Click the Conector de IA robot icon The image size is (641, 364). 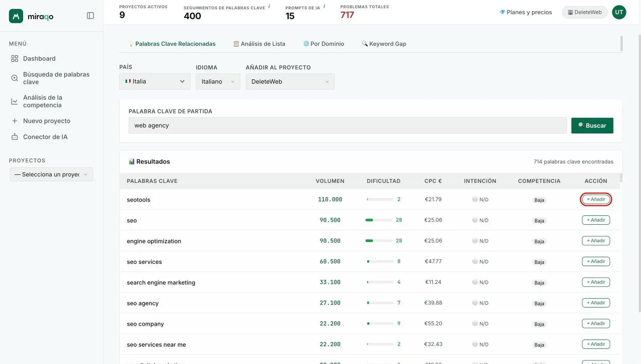point(15,137)
